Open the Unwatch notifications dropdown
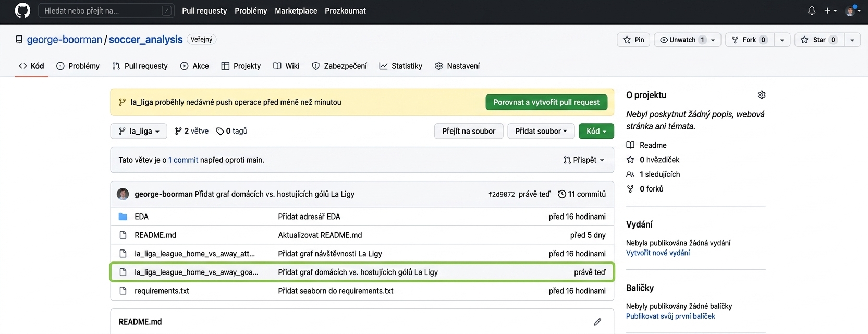This screenshot has width=868, height=334. coord(688,40)
